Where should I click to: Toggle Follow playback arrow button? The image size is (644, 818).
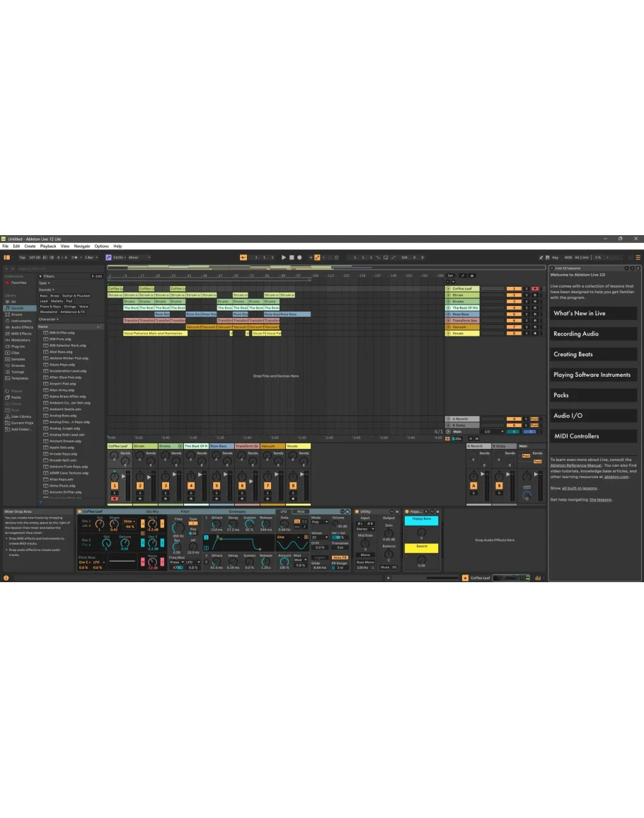tap(243, 258)
